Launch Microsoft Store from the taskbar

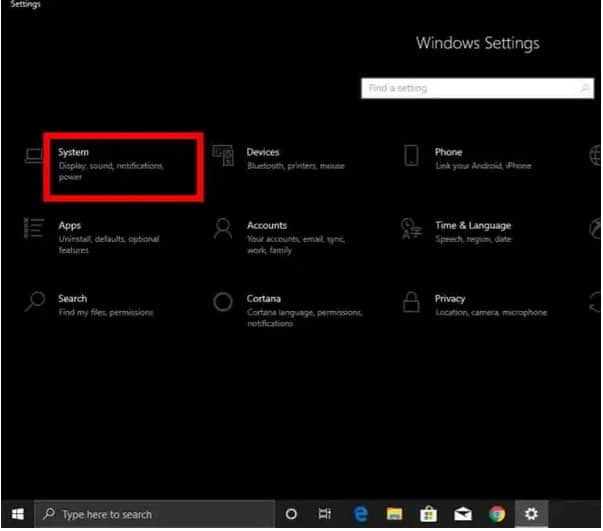tap(428, 514)
